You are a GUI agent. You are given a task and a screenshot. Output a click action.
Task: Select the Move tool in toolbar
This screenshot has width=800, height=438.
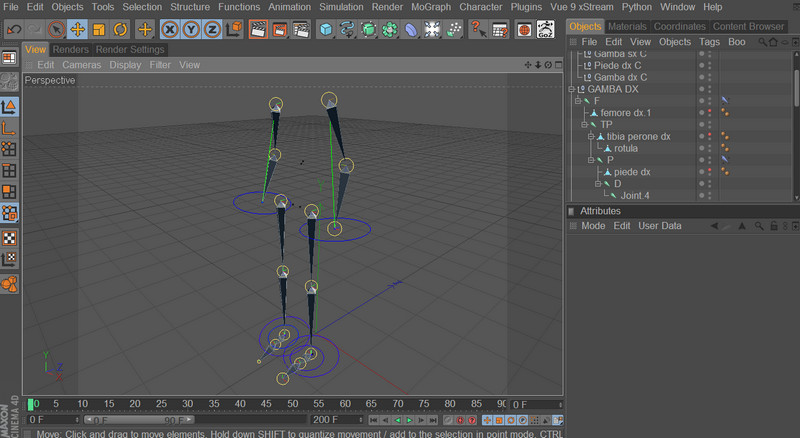coord(78,29)
